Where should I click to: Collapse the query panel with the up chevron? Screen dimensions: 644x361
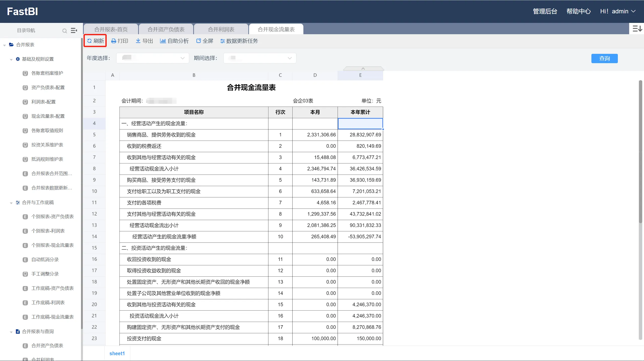pos(363,68)
